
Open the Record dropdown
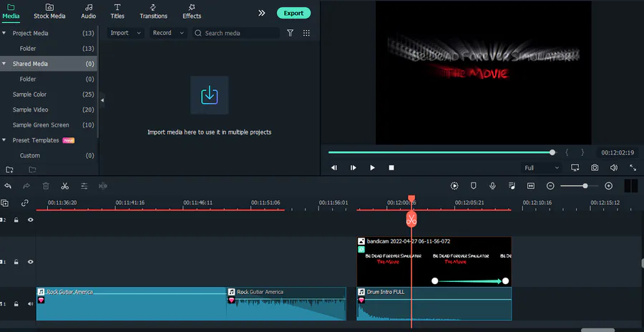click(x=168, y=33)
